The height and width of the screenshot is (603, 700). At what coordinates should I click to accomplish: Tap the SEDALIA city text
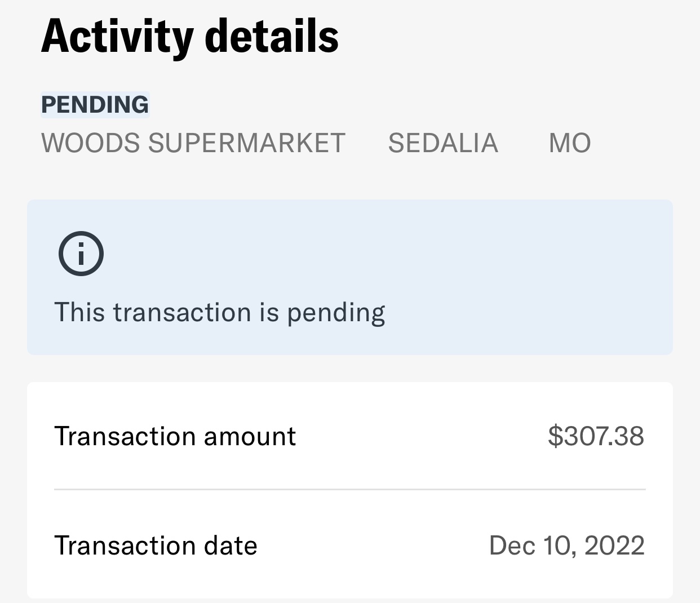[444, 143]
